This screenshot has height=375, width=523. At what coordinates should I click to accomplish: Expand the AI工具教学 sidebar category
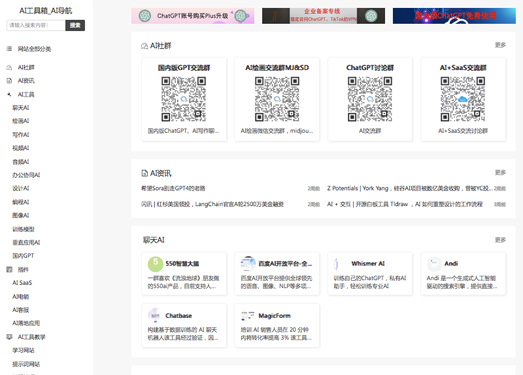point(31,337)
